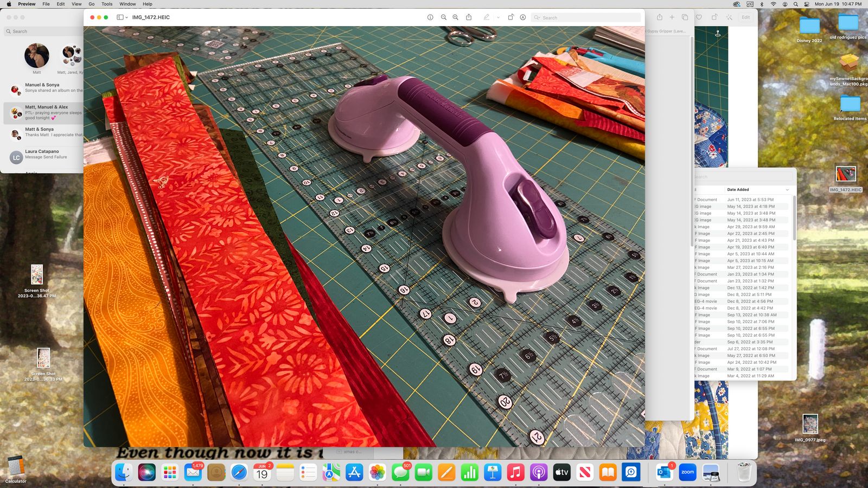Expand the highlight options chevron
The width and height of the screenshot is (868, 488).
pyautogui.click(x=498, y=17)
